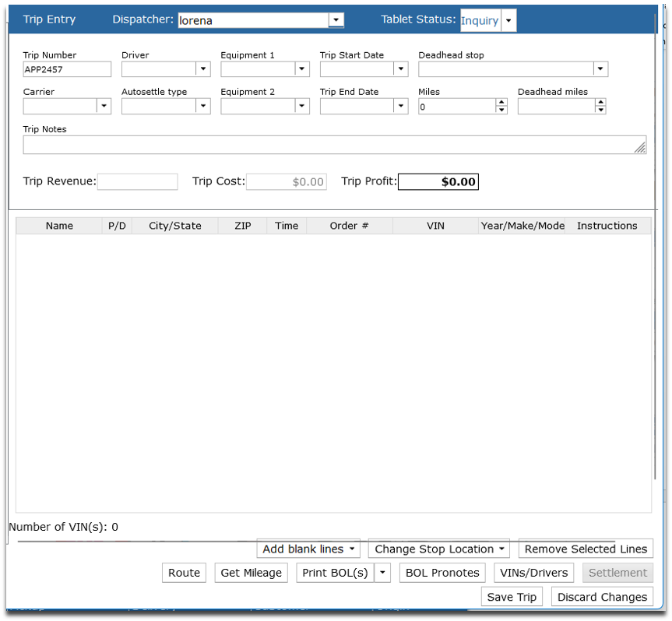This screenshot has width=672, height=621.
Task: Open the Equipment 2 dropdown
Action: pos(301,106)
